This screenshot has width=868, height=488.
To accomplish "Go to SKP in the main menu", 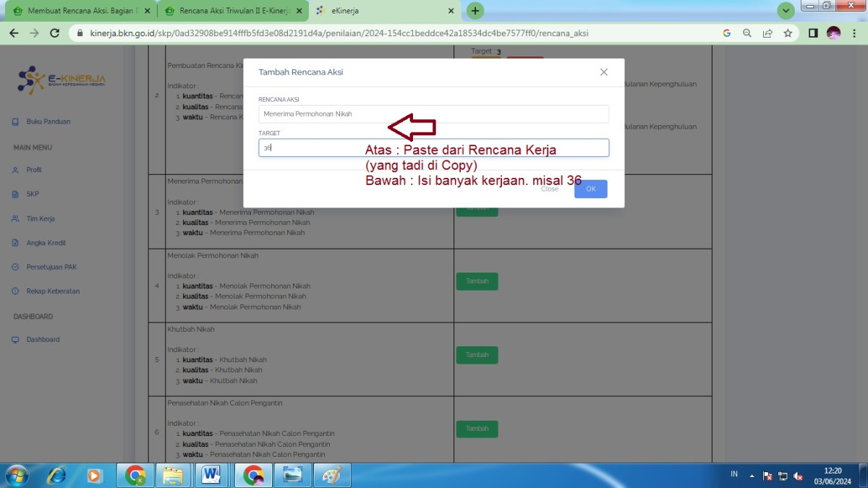I will [x=33, y=194].
